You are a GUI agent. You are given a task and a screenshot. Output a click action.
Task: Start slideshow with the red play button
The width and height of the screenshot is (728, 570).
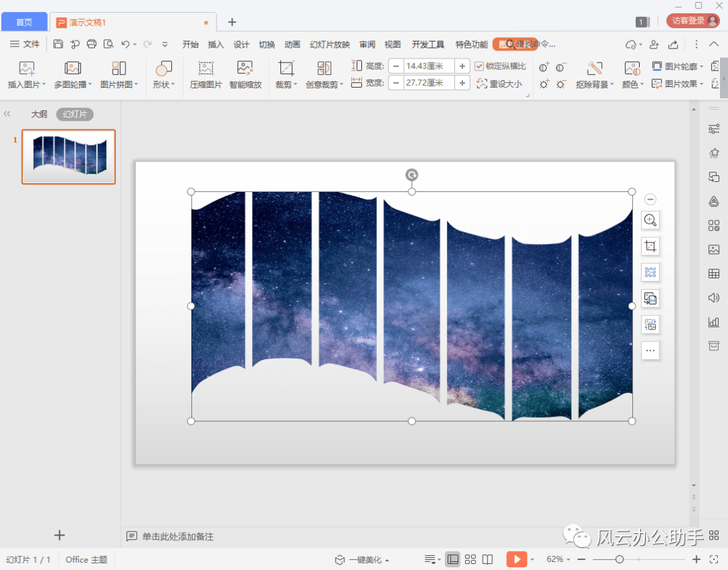[x=517, y=559]
